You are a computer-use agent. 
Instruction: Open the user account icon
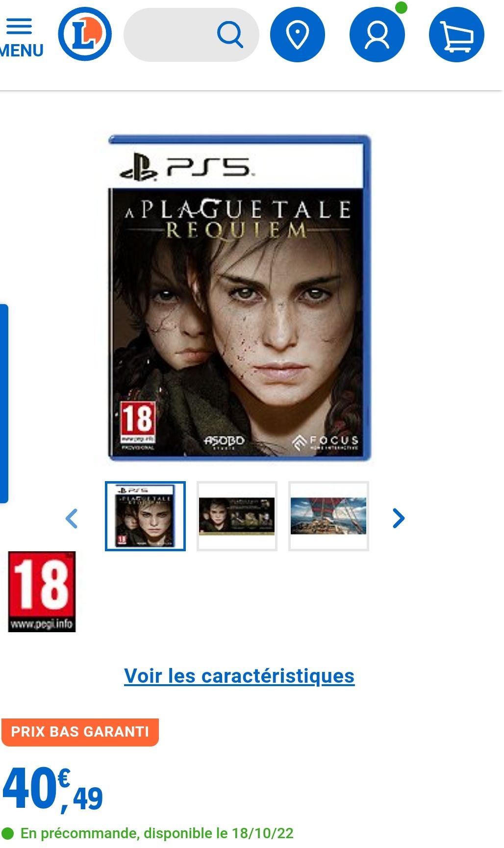point(377,34)
